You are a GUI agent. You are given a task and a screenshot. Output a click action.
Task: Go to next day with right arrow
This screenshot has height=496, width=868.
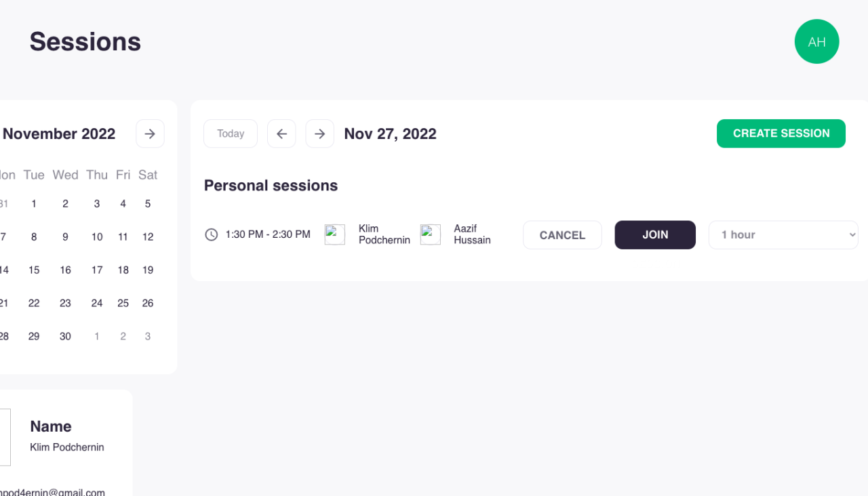(x=319, y=133)
